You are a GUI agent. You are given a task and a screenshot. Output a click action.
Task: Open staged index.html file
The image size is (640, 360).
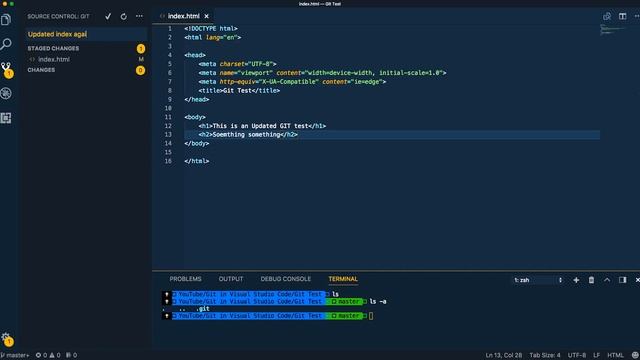point(54,60)
